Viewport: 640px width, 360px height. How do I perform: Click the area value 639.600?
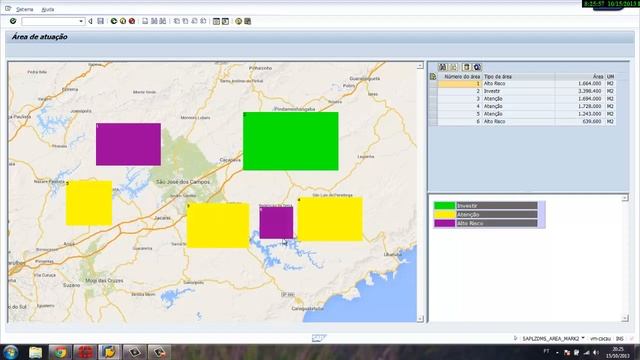coord(592,121)
